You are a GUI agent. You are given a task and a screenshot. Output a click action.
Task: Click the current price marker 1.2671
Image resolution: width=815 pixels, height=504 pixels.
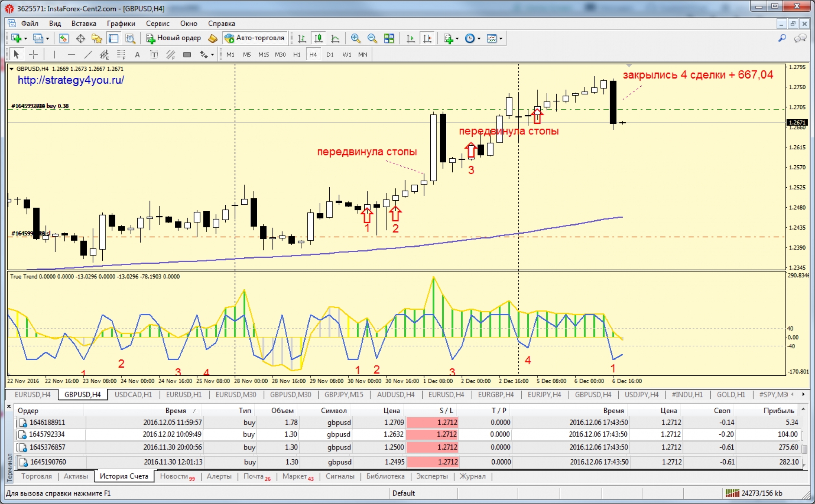pyautogui.click(x=797, y=123)
